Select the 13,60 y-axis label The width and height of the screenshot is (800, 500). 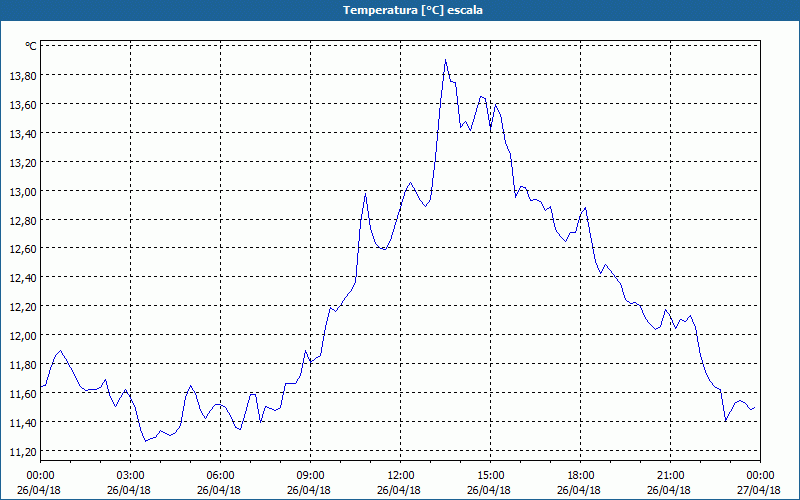tap(23, 105)
